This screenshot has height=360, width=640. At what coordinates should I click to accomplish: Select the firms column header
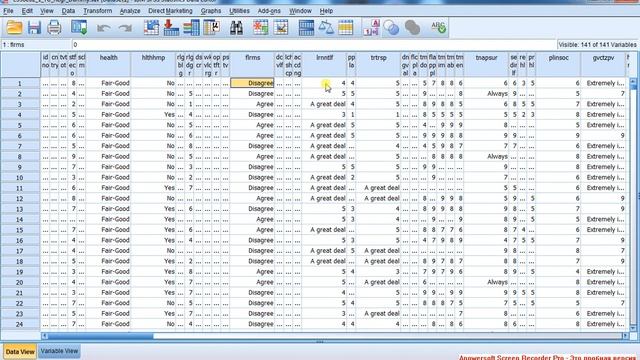click(252, 64)
